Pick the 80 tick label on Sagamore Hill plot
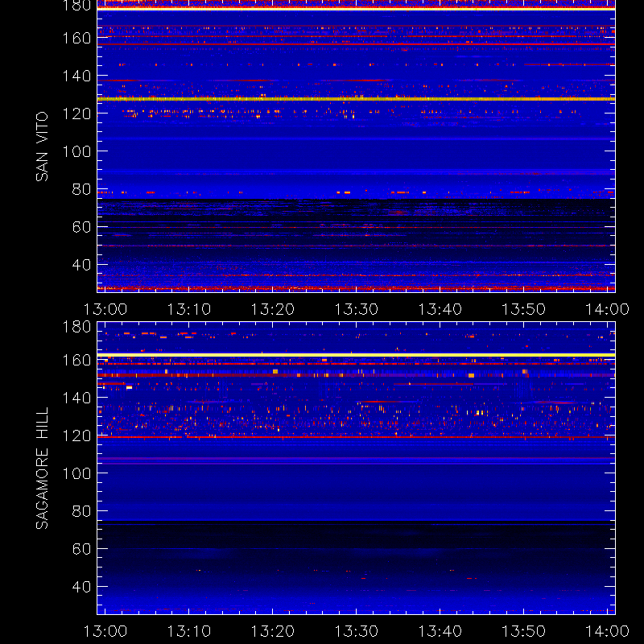Image resolution: width=644 pixels, height=644 pixels. (x=81, y=511)
